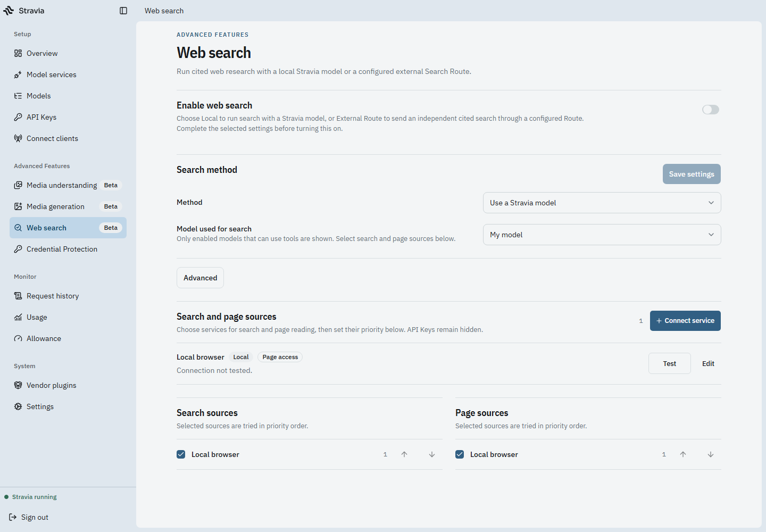Image resolution: width=766 pixels, height=532 pixels.
Task: Click the Media generation icon
Action: tap(18, 206)
